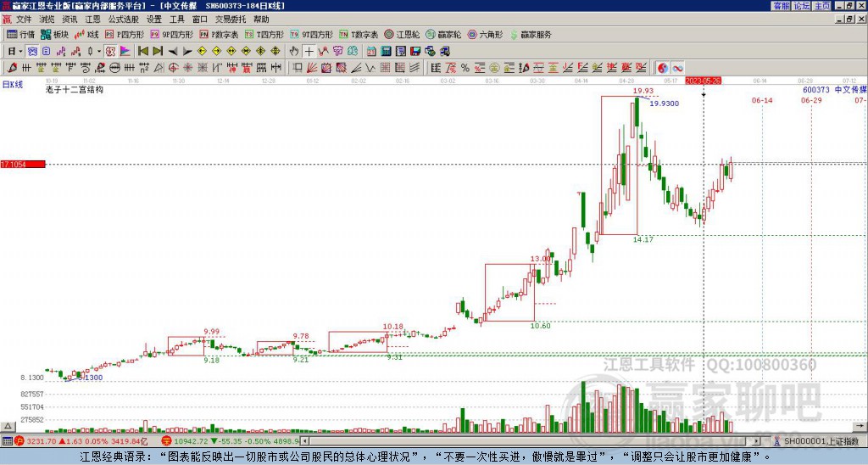This screenshot has height=465, width=868.
Task: Click the 深 index icon in status bar
Action: [166, 441]
